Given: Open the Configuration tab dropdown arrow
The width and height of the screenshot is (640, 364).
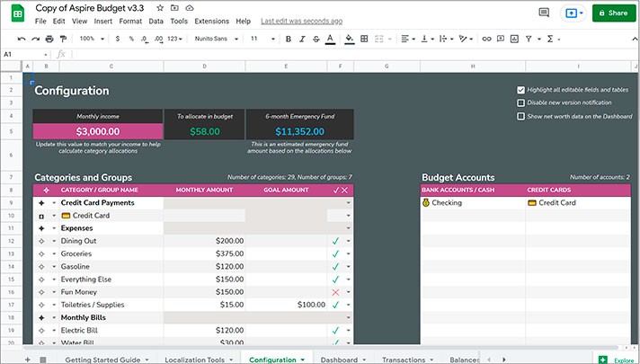Looking at the screenshot, I should pos(303,360).
